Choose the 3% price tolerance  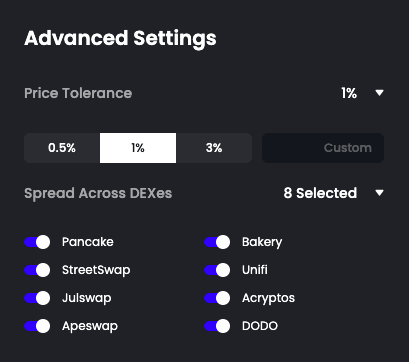[214, 148]
